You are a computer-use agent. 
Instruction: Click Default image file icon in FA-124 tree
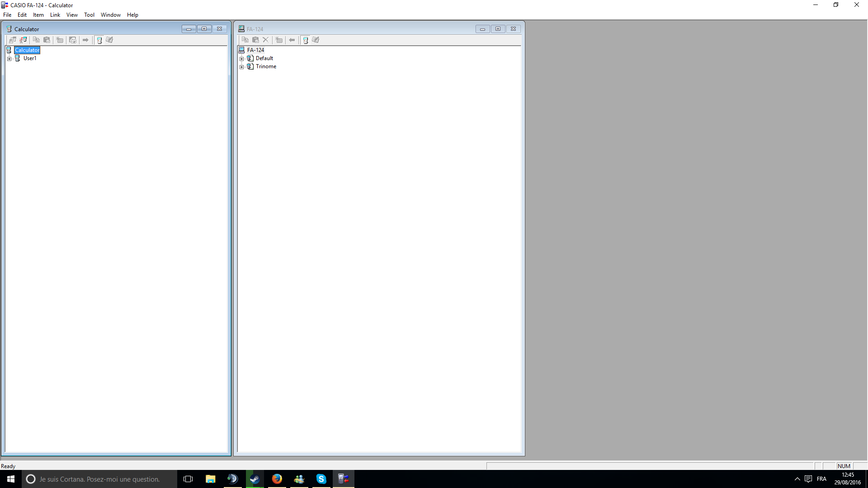(x=250, y=58)
